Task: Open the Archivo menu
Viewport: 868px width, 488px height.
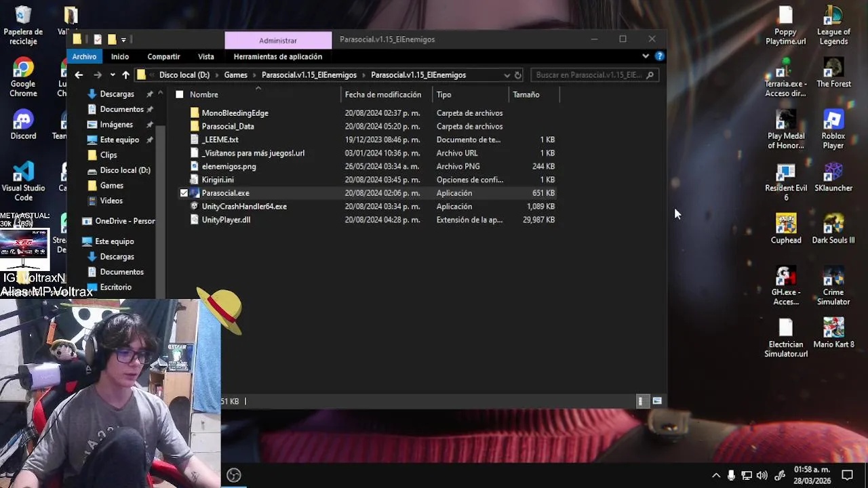Action: pyautogui.click(x=84, y=56)
